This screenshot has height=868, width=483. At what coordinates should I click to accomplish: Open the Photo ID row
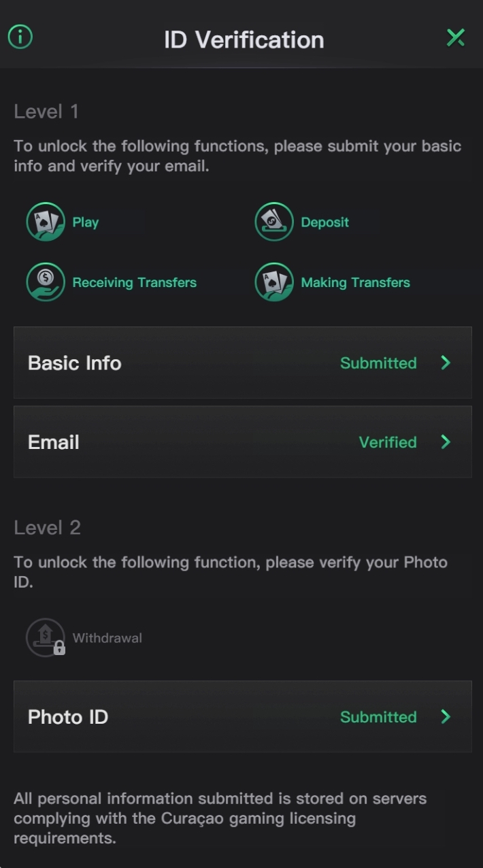(243, 716)
